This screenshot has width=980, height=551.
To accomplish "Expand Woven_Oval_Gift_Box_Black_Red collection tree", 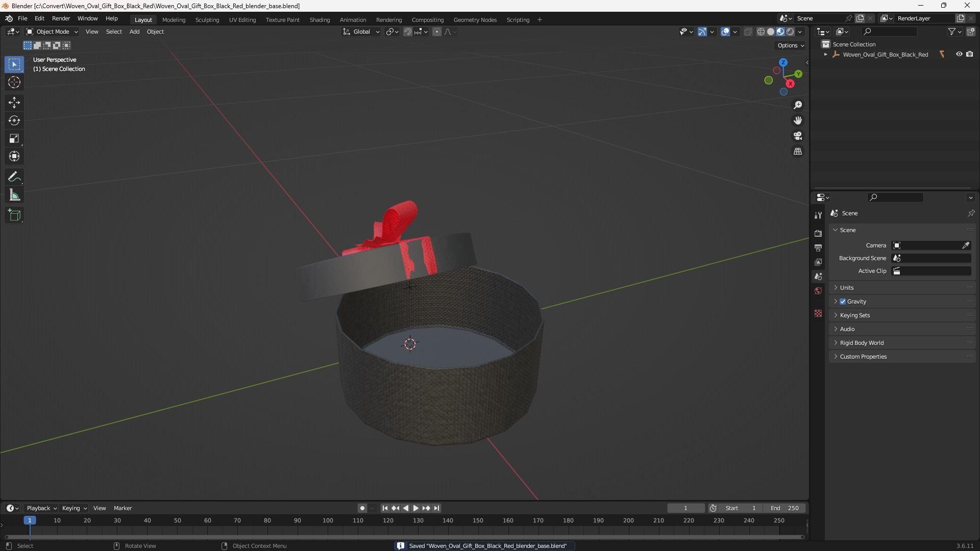I will (825, 55).
